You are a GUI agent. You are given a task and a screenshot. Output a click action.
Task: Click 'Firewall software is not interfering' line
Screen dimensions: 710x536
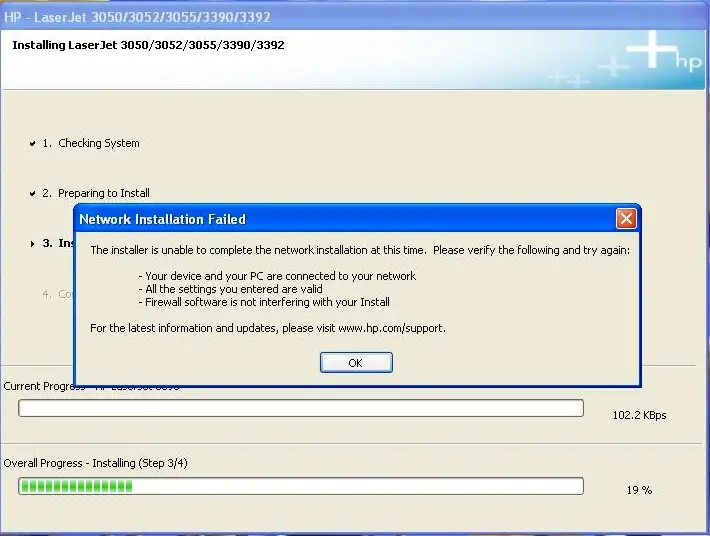(264, 302)
